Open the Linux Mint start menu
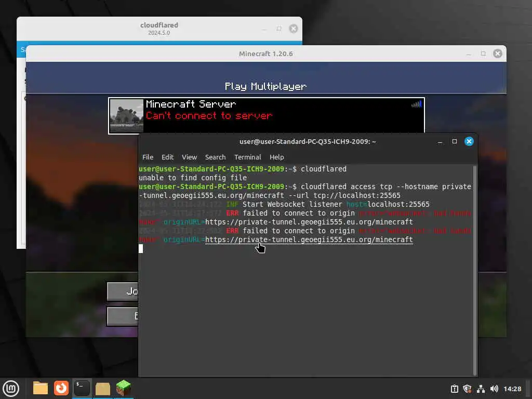Viewport: 532px width, 399px height. [x=11, y=389]
